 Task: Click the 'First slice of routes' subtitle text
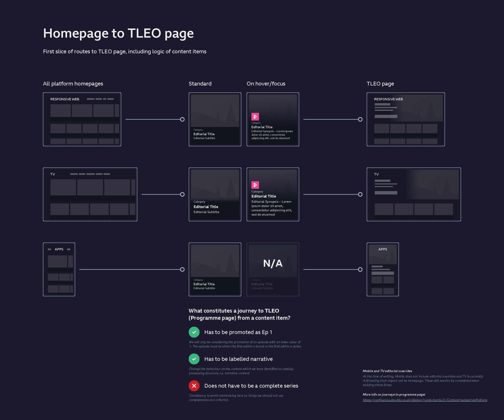coord(125,51)
